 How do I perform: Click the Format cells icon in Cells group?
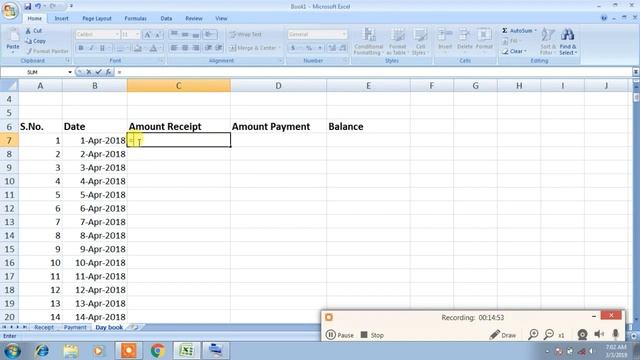click(484, 35)
